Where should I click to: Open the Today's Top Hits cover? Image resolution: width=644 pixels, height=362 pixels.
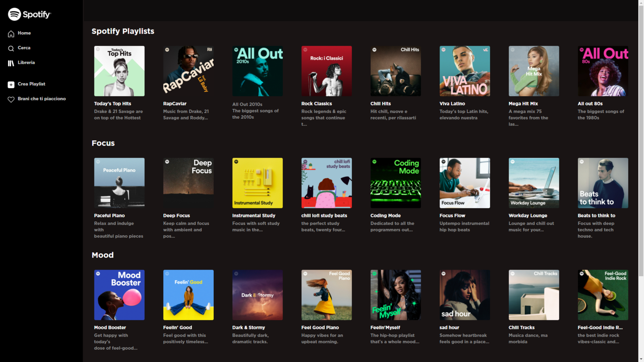click(119, 71)
